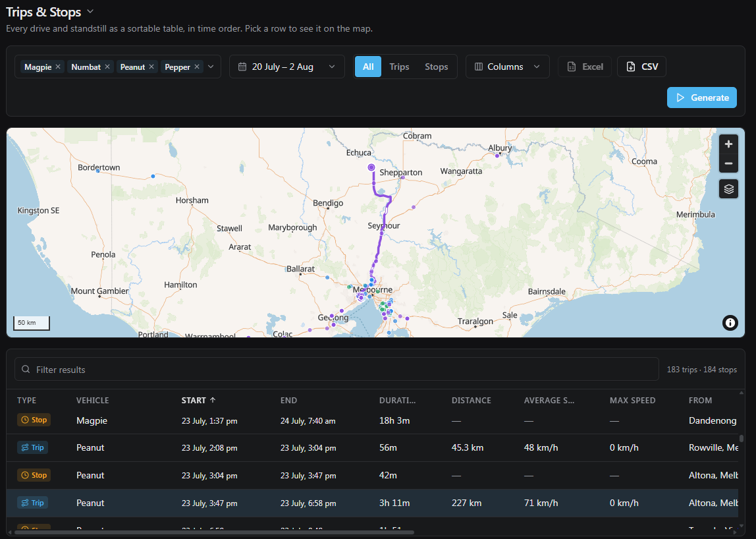Image resolution: width=756 pixels, height=539 pixels.
Task: Click the 183 trips · 184 stops count
Action: tap(701, 370)
